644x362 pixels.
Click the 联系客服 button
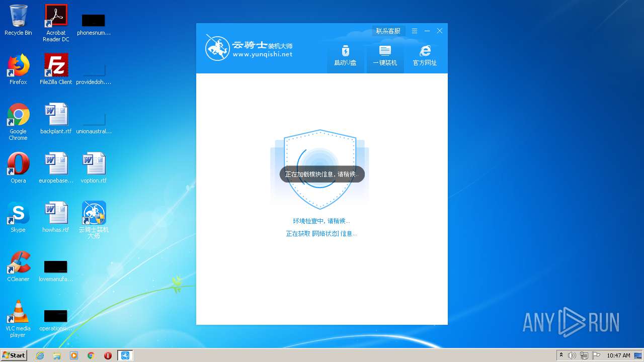[x=388, y=31]
